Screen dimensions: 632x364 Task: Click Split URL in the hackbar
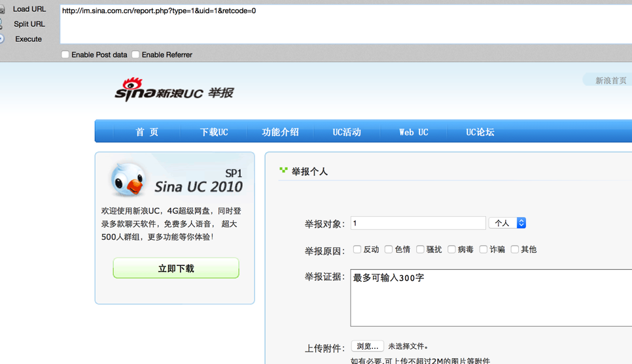(29, 24)
